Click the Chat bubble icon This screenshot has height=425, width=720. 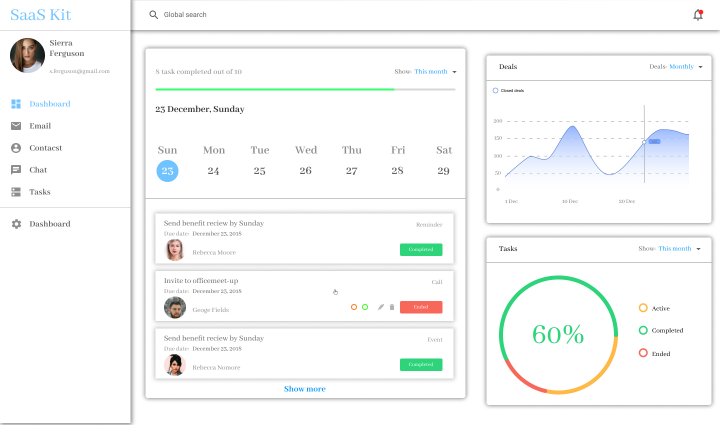click(x=16, y=170)
